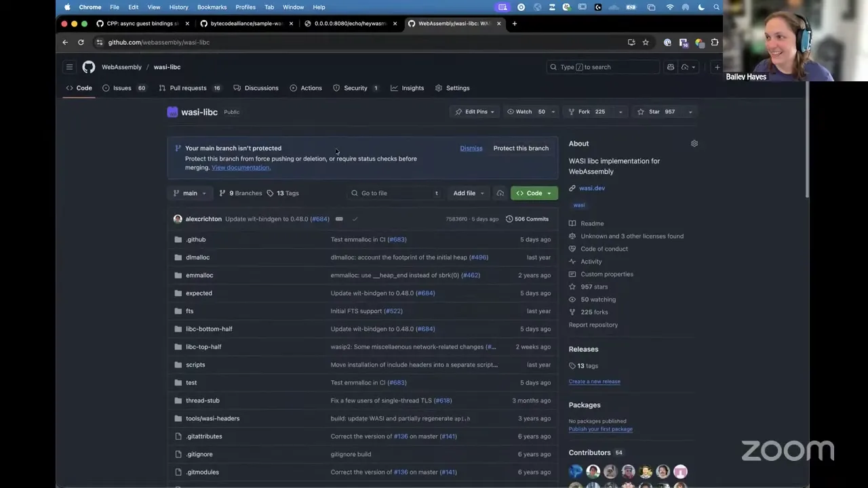This screenshot has width=868, height=488.
Task: Open the .gitmodules file
Action: click(202, 472)
